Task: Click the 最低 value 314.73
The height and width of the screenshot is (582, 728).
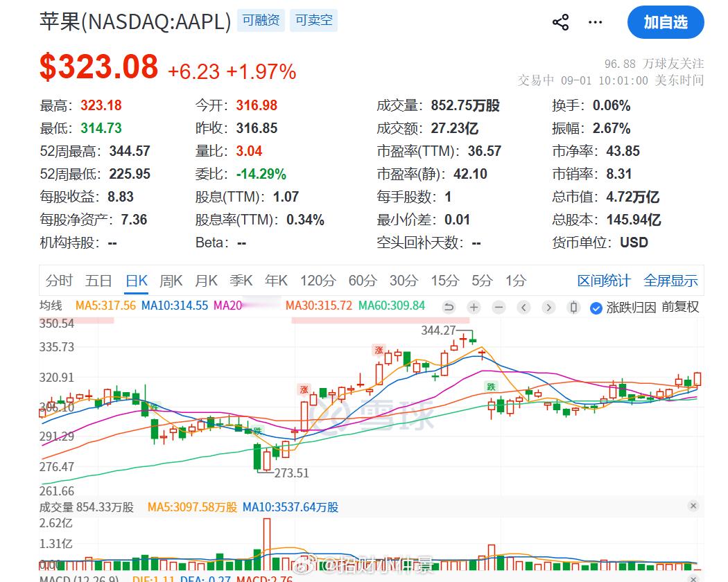Action: 101,128
